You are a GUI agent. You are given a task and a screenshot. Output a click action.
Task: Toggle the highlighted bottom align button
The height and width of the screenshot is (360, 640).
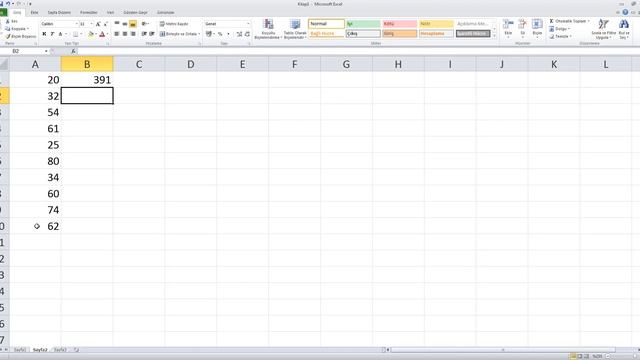(x=133, y=24)
